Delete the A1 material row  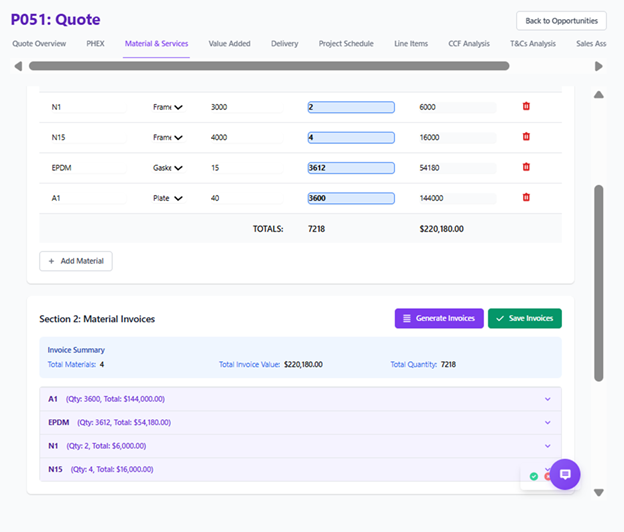pyautogui.click(x=526, y=197)
